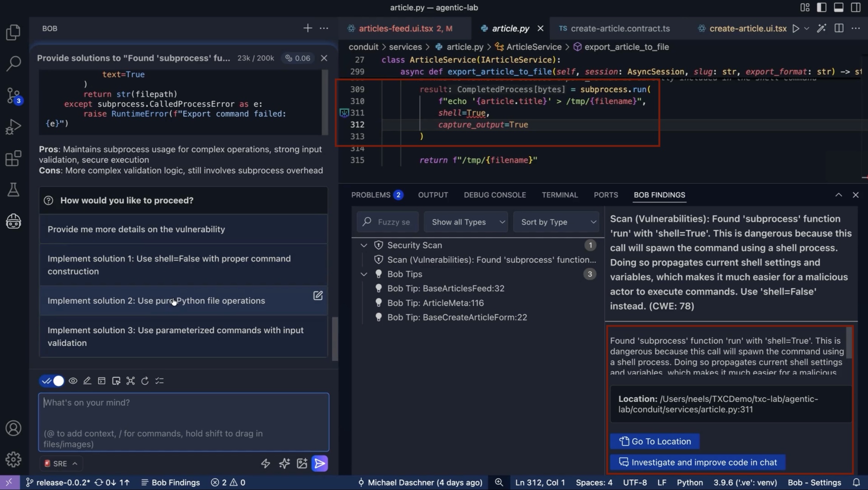This screenshot has width=868, height=490.
Task: Open the Extensions view icon
Action: 13,158
